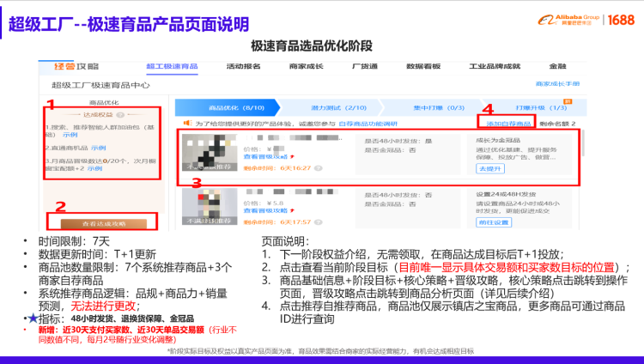Screen dimensions: 644x364
Task: Open the 超工极速育品 tab
Action: point(171,66)
